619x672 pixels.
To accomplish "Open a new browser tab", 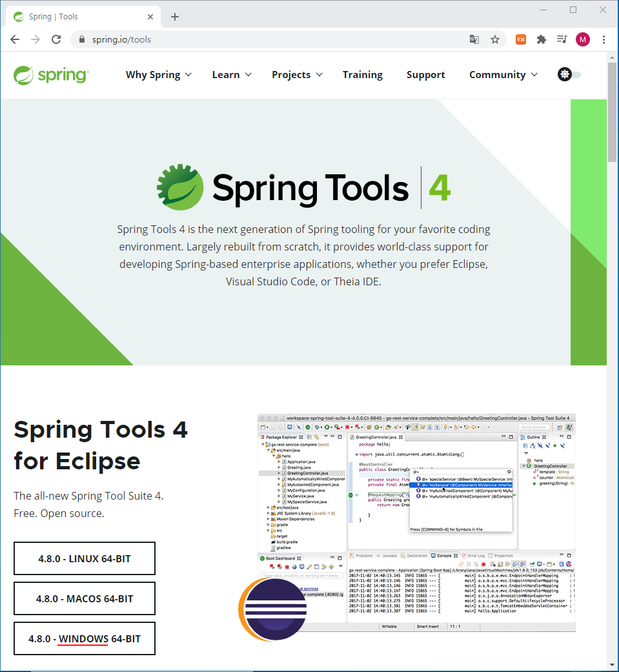I will click(174, 17).
